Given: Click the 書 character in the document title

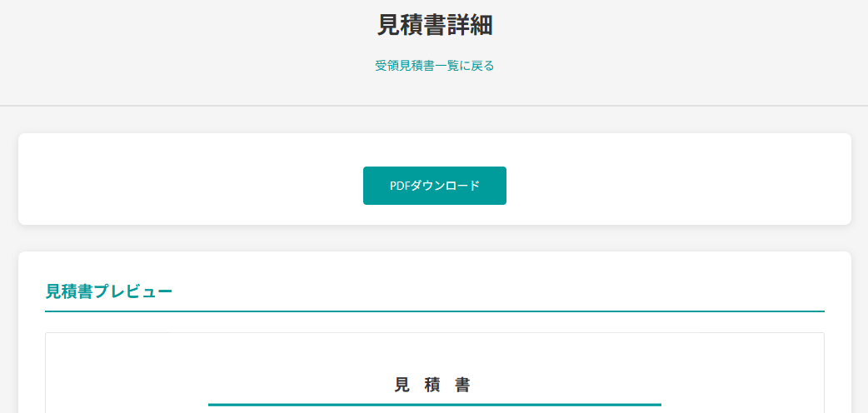Looking at the screenshot, I should click(x=463, y=385).
